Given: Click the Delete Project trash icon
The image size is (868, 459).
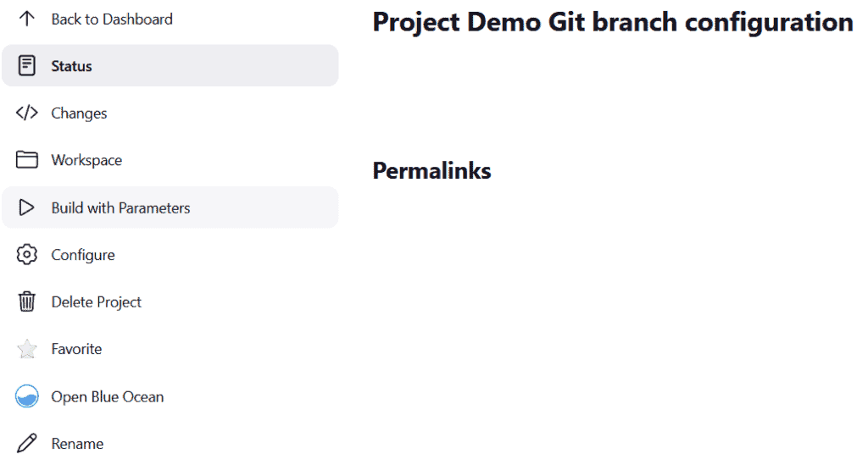Looking at the screenshot, I should point(26,302).
